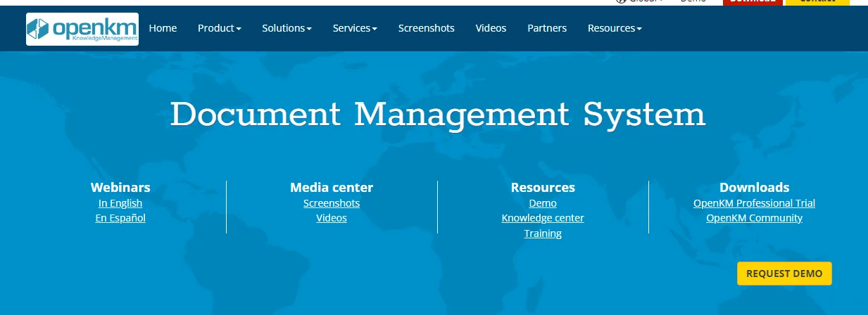Expand the Resources dropdown in navbar

point(615,28)
